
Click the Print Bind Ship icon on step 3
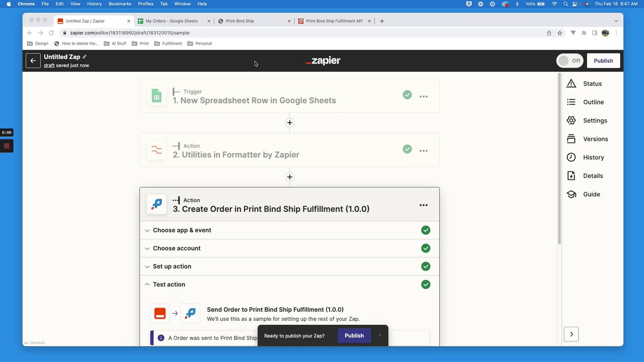[x=156, y=204]
